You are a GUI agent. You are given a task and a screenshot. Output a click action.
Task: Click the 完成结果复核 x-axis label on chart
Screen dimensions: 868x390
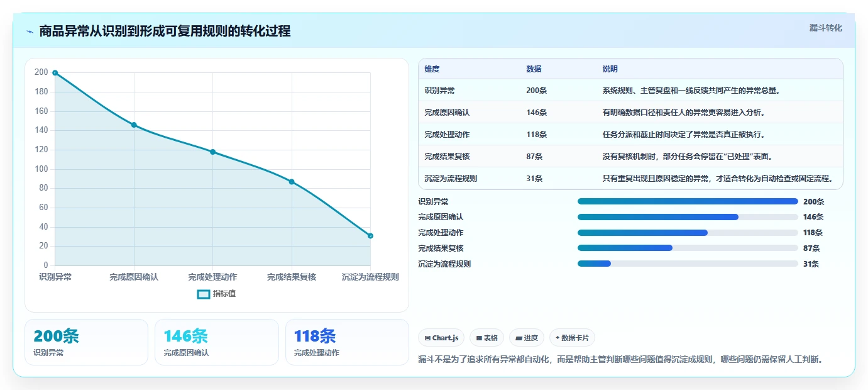tap(292, 277)
